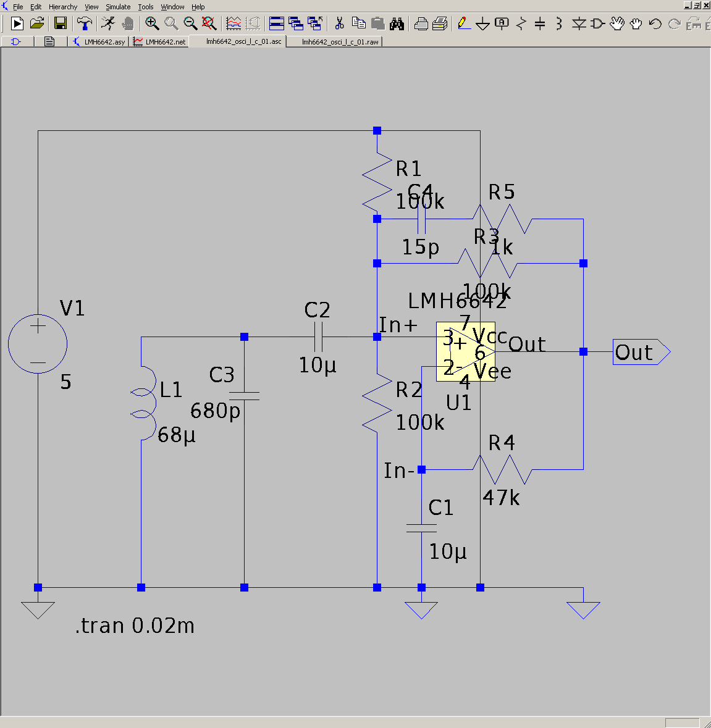Click the L1 inductor symbol
This screenshot has width=711, height=728.
144,403
